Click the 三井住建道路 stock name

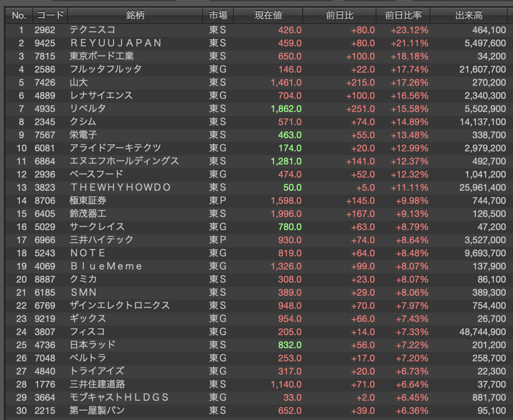pos(97,384)
